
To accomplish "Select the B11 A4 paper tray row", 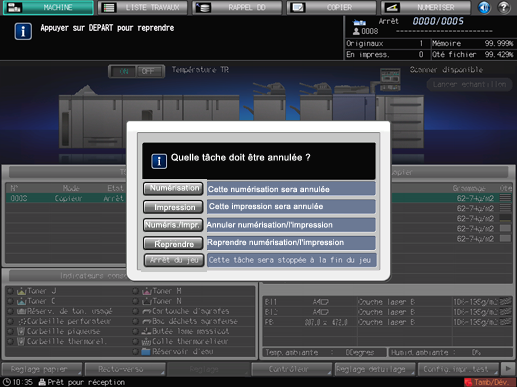I will point(388,302).
